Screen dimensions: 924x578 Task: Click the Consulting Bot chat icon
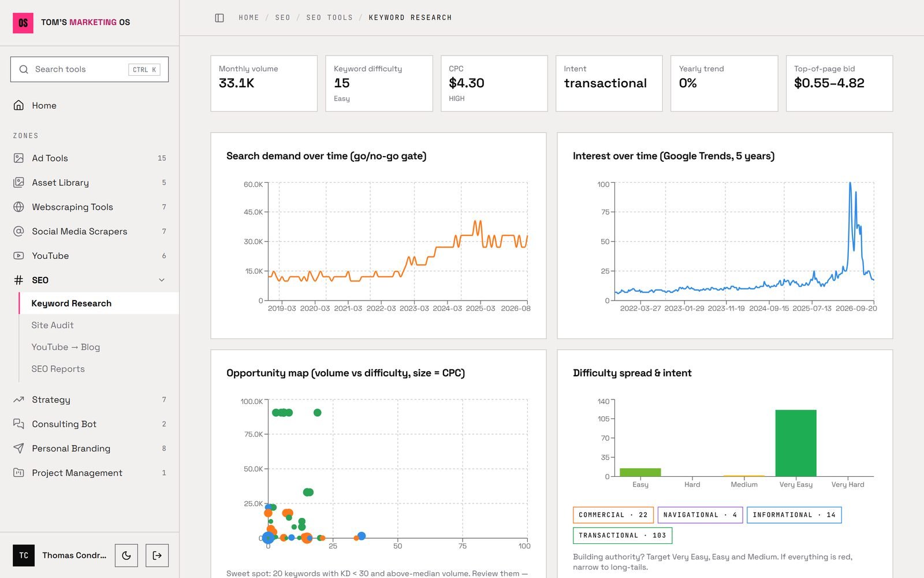pyautogui.click(x=18, y=424)
